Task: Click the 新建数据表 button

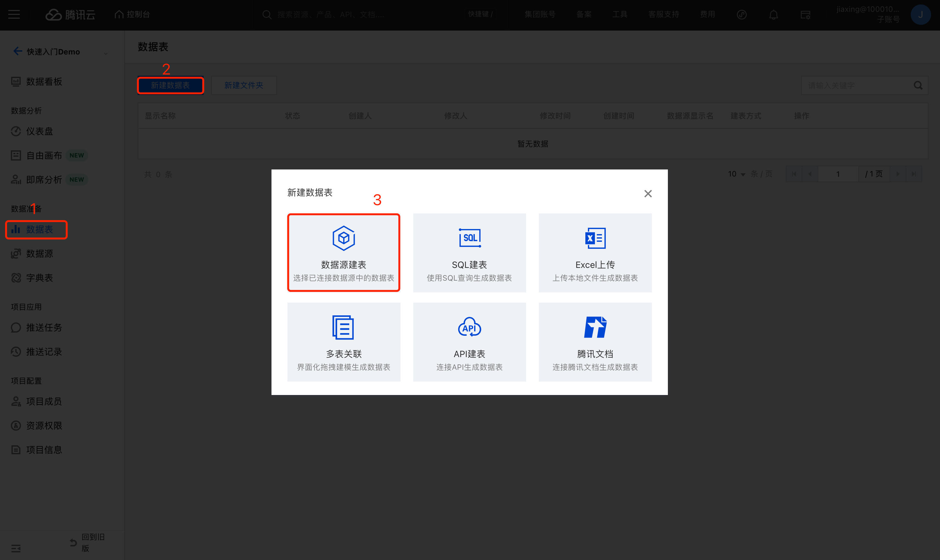Action: 170,85
